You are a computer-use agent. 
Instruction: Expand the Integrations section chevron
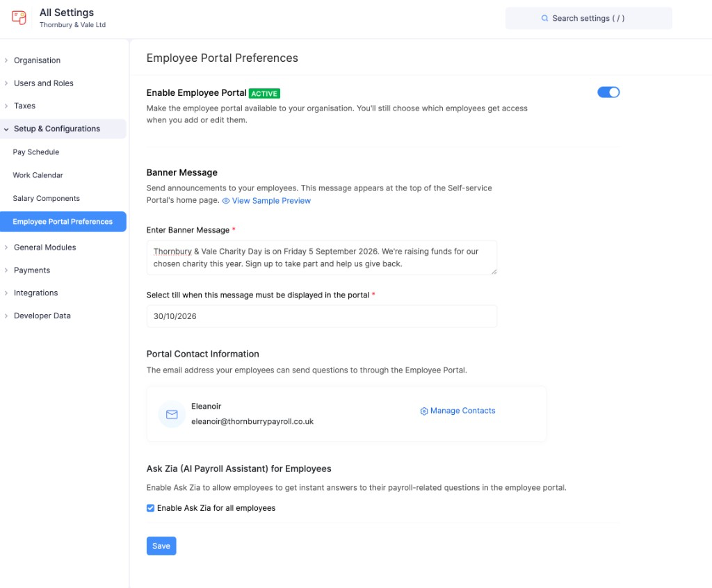click(x=6, y=293)
